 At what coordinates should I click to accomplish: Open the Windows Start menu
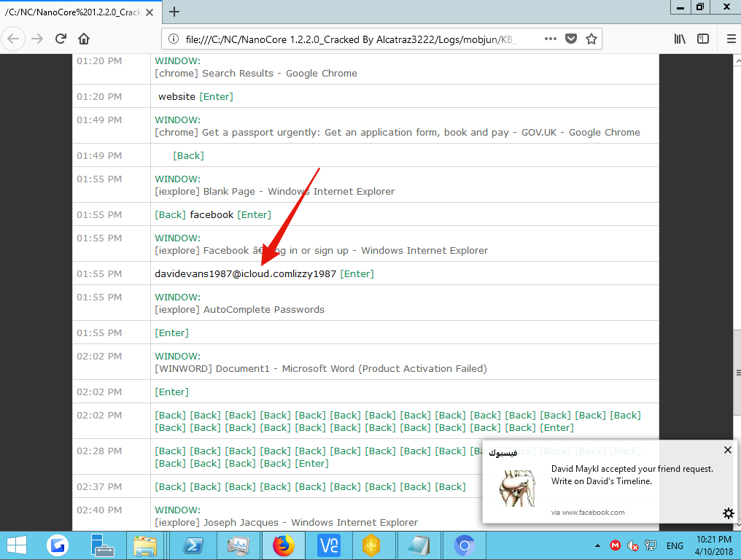click(17, 546)
